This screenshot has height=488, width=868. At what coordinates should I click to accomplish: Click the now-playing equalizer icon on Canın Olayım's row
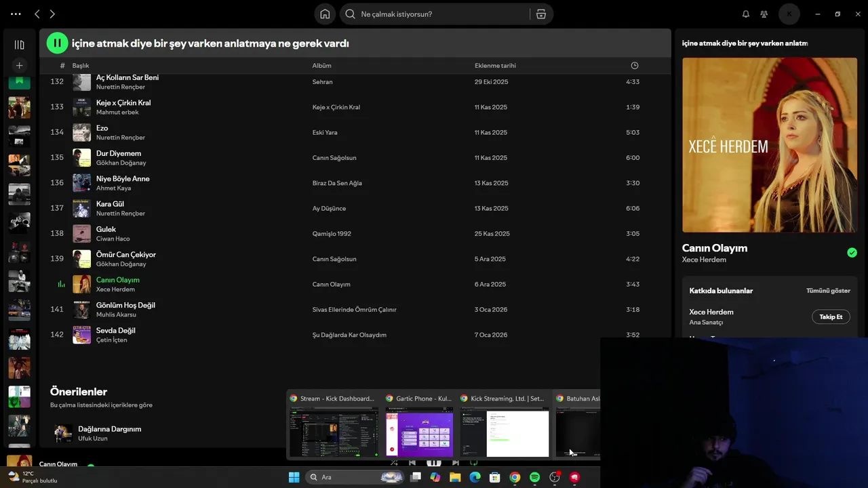pyautogui.click(x=61, y=284)
